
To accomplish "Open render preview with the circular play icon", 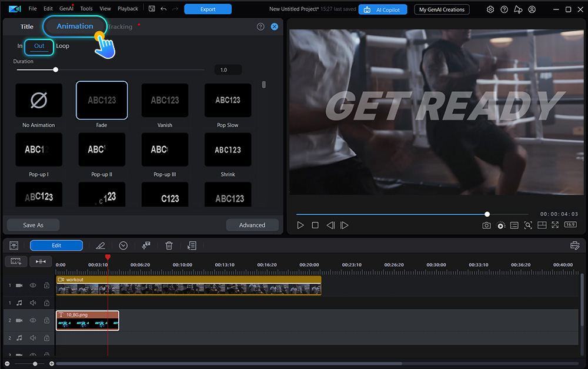I will [x=500, y=225].
